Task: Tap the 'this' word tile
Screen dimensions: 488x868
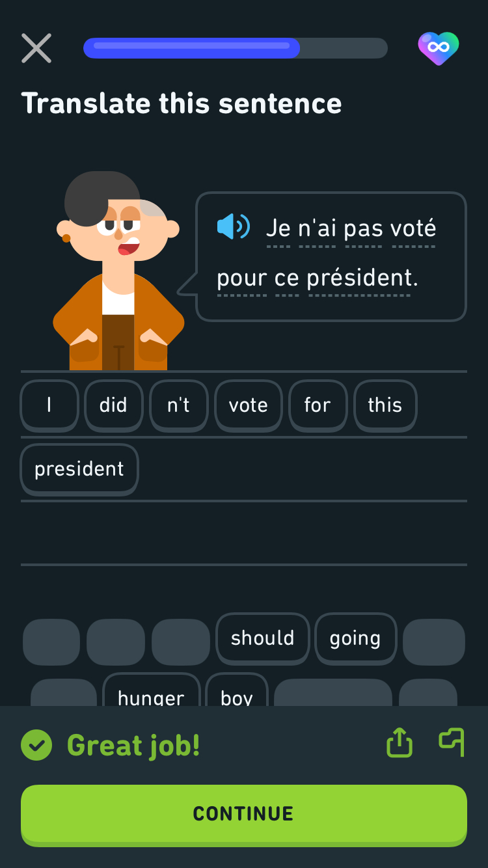Action: coord(385,405)
